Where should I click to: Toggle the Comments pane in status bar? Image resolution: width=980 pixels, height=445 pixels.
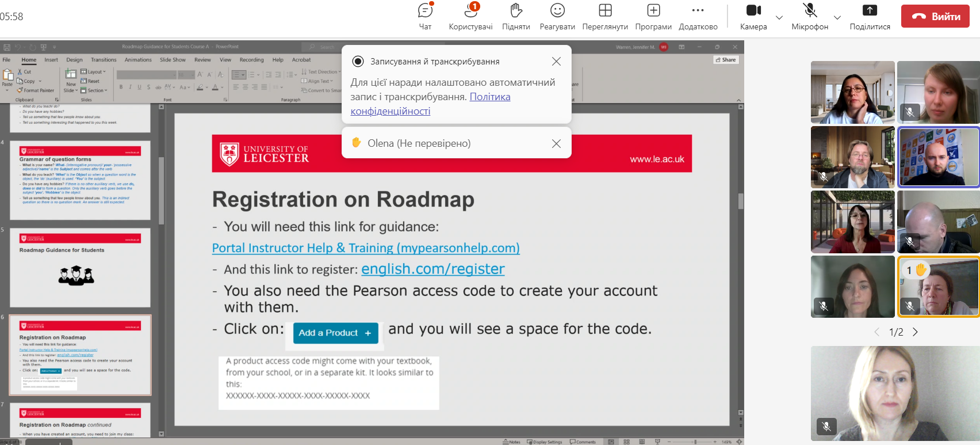[x=583, y=442]
